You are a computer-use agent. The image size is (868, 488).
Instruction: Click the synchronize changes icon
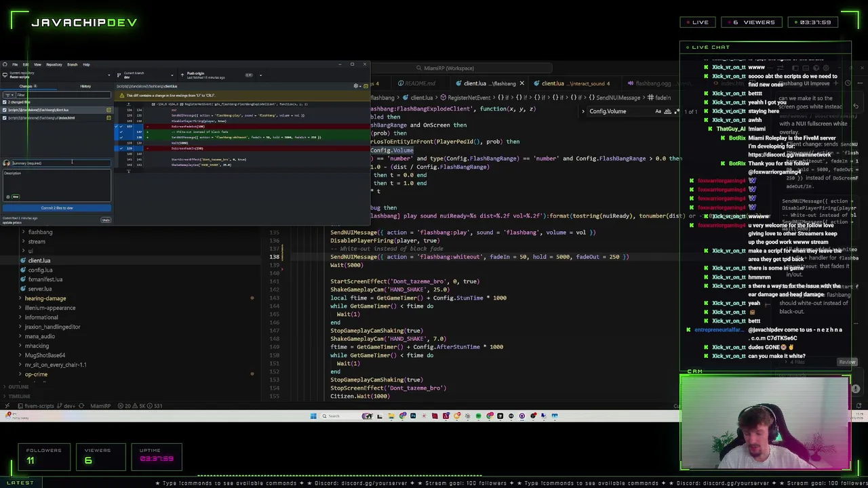(x=81, y=406)
